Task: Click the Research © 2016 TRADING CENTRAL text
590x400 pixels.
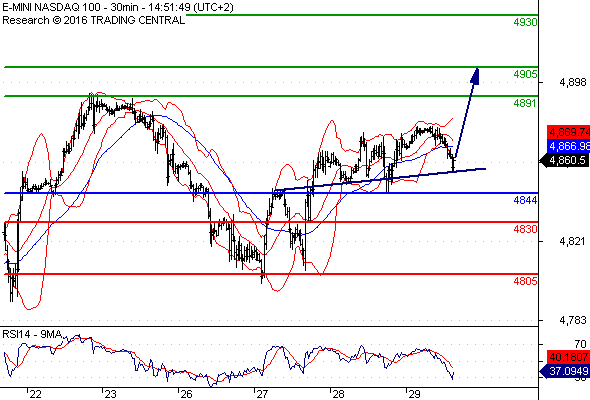Action: point(94,20)
